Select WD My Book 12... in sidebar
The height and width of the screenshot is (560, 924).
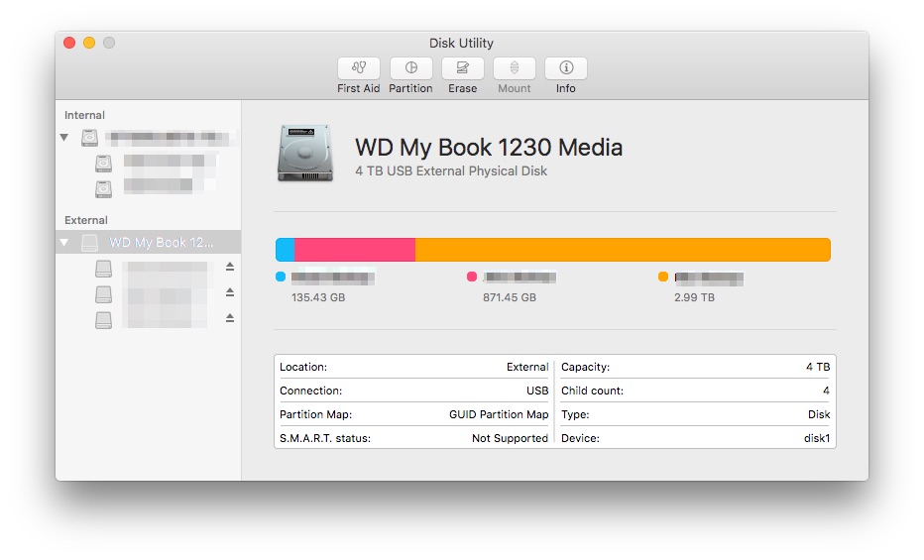coord(148,242)
